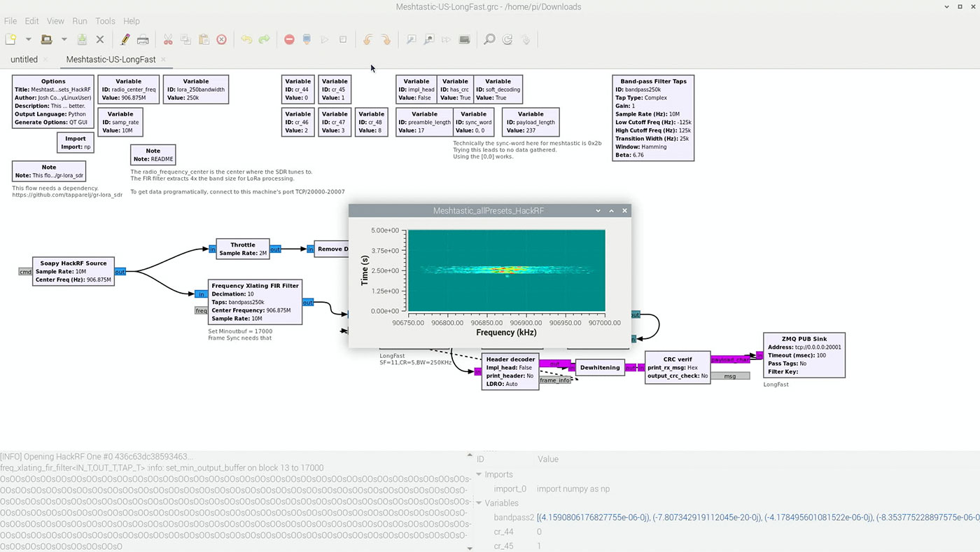This screenshot has height=552, width=980.
Task: Open block properties with the pencil icon
Action: (125, 40)
